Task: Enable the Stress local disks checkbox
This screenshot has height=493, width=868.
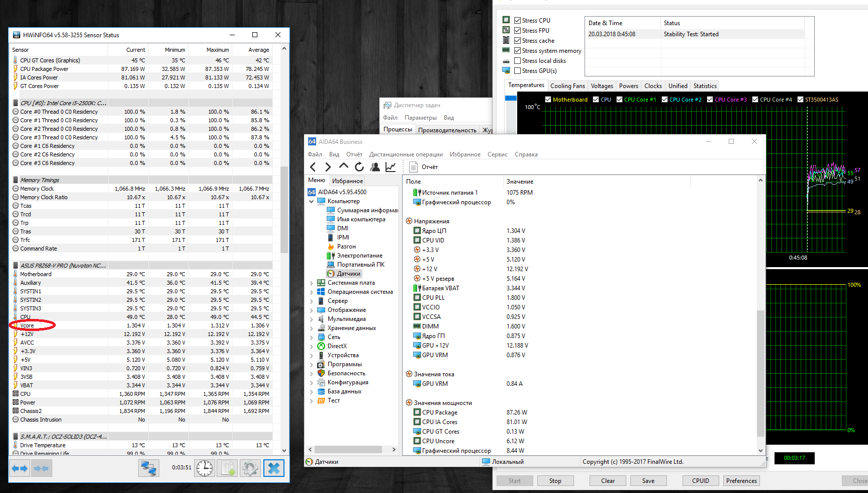Action: click(517, 61)
